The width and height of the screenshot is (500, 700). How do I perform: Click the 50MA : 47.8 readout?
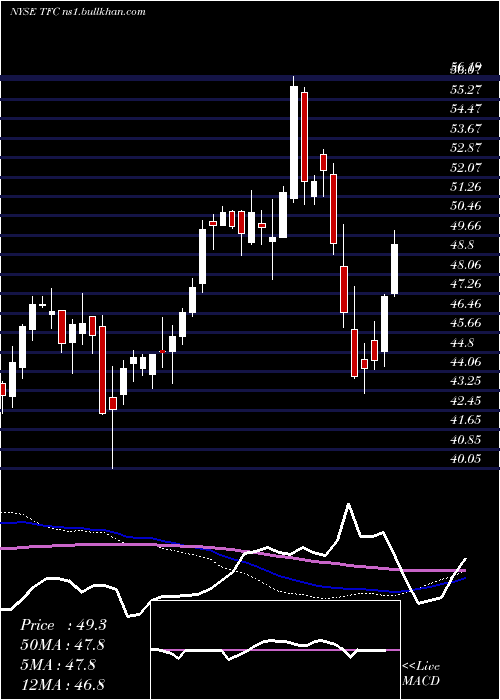coord(63,645)
